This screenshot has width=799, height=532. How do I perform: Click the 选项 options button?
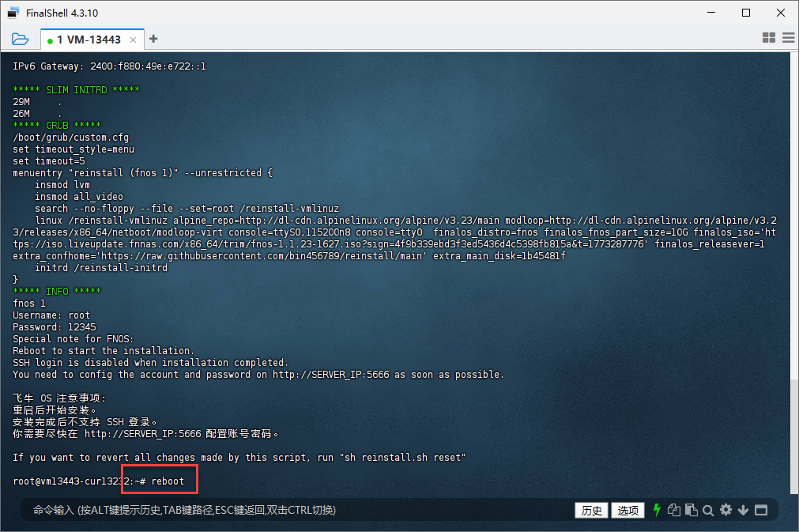coord(628,510)
